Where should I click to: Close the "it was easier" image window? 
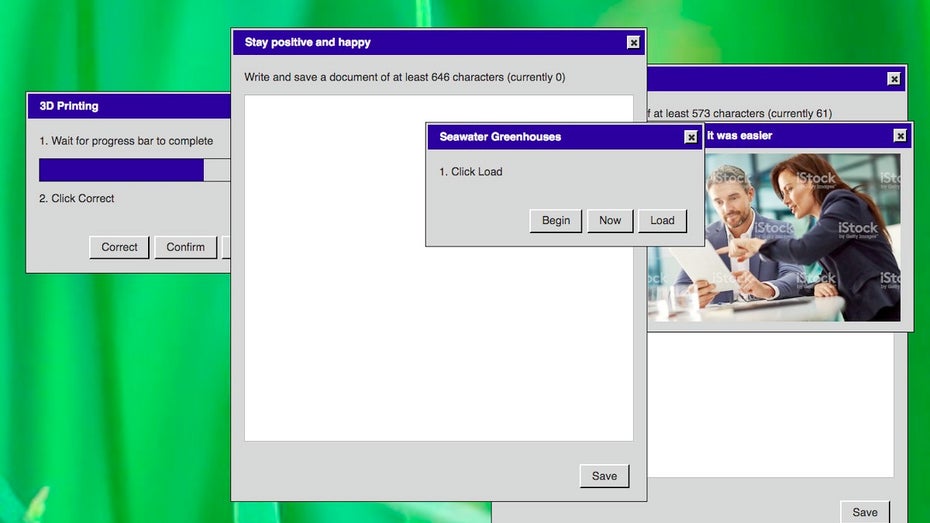point(900,136)
